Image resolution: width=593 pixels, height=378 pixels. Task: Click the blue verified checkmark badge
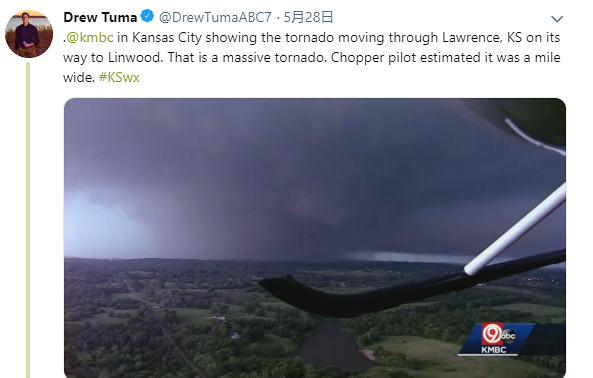click(147, 16)
